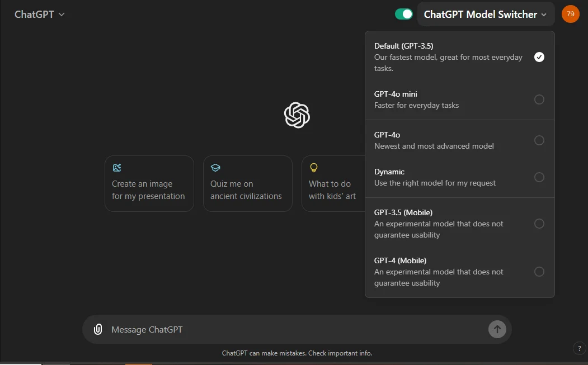Click the graduation cap Quiz me icon
This screenshot has width=588, height=365.
tap(215, 168)
